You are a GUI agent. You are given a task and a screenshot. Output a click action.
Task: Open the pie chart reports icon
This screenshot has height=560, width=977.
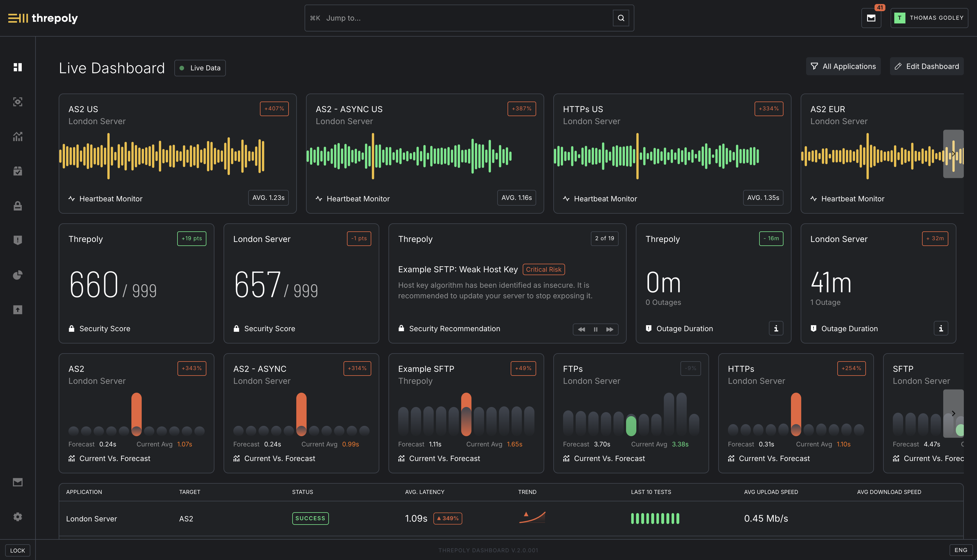pos(18,275)
